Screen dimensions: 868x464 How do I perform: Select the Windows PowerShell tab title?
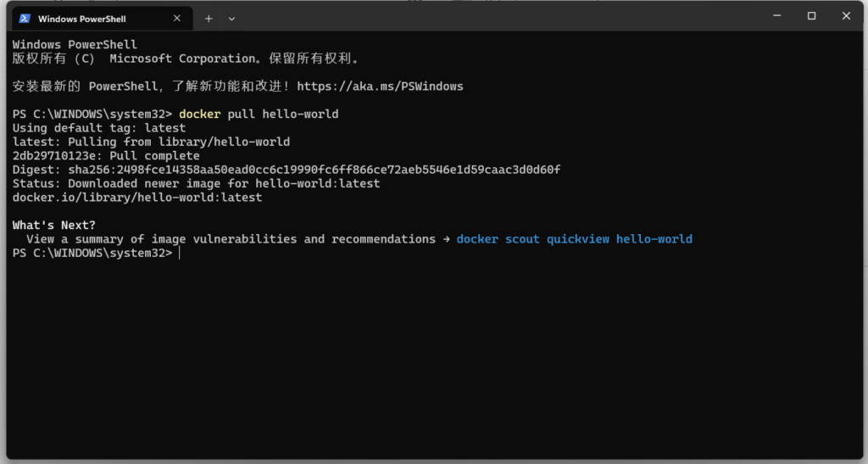point(82,19)
